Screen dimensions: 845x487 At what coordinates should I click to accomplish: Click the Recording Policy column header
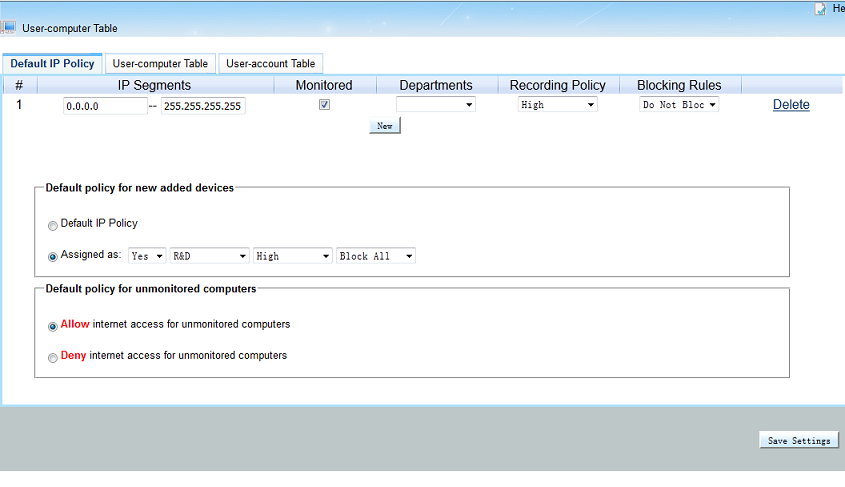coord(558,85)
